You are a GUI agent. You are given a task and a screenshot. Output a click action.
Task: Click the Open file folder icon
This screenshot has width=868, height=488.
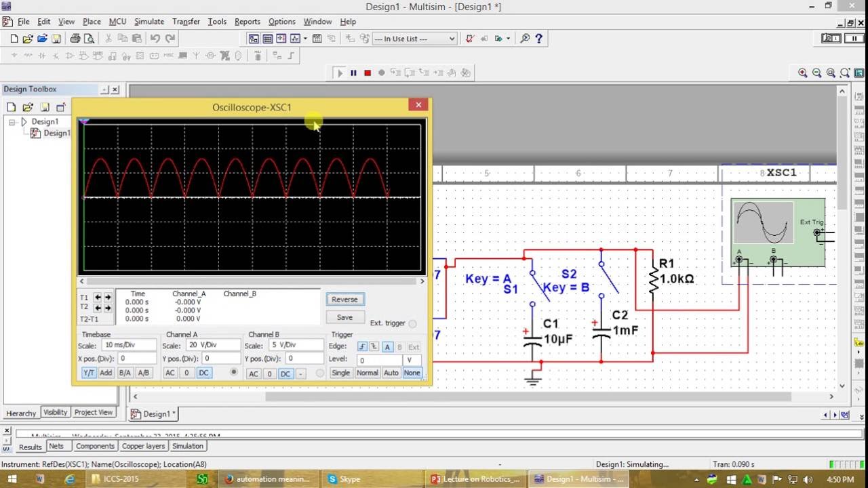click(28, 39)
